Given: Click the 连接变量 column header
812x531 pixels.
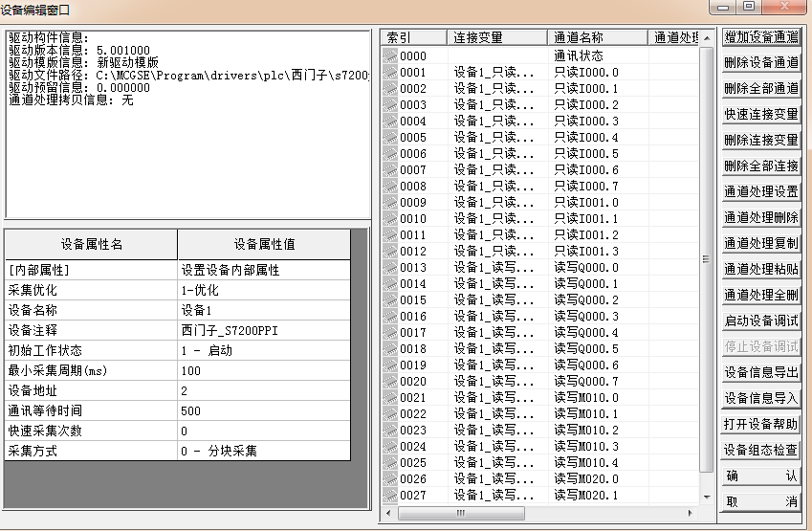Looking at the screenshot, I should point(496,37).
